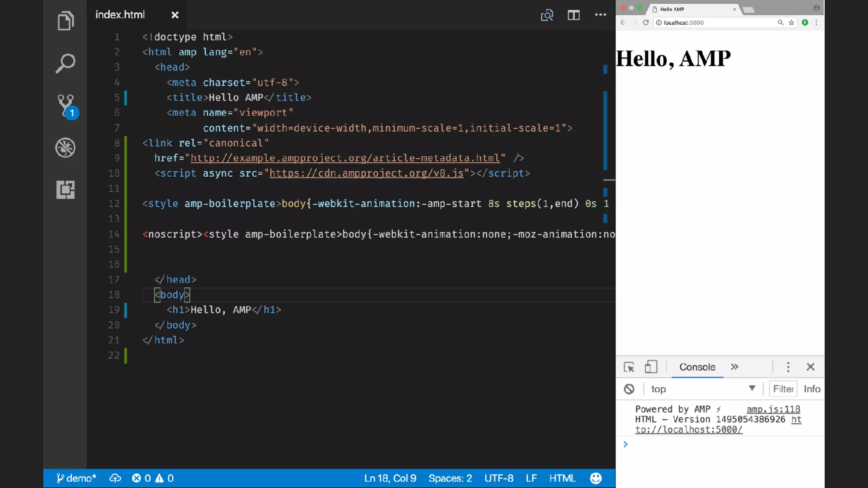Click the demo* branch in status bar
The width and height of the screenshot is (868, 488).
coord(76,478)
